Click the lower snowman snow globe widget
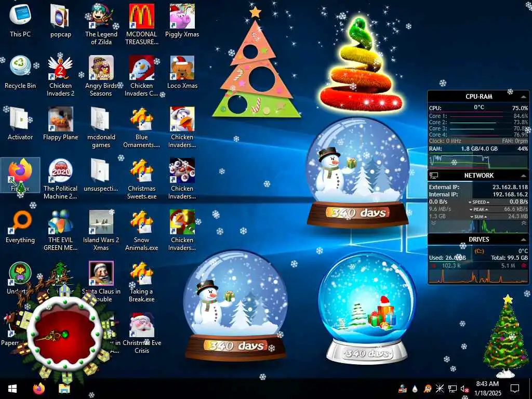 (x=235, y=304)
